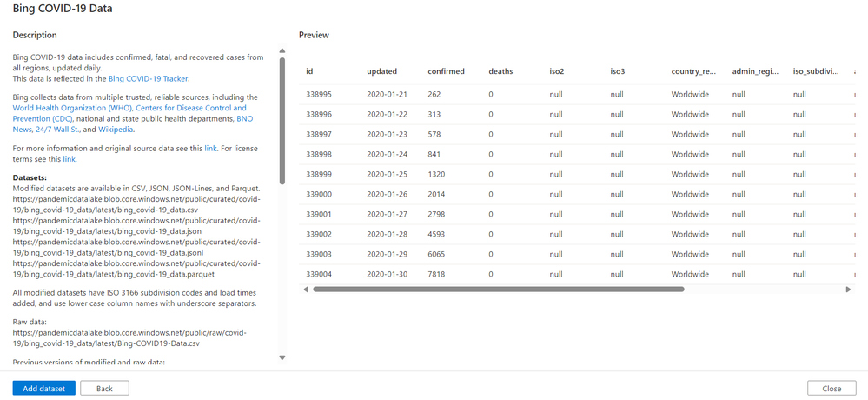Click the confirmed value 578
The height and width of the screenshot is (400, 868).
click(x=434, y=134)
